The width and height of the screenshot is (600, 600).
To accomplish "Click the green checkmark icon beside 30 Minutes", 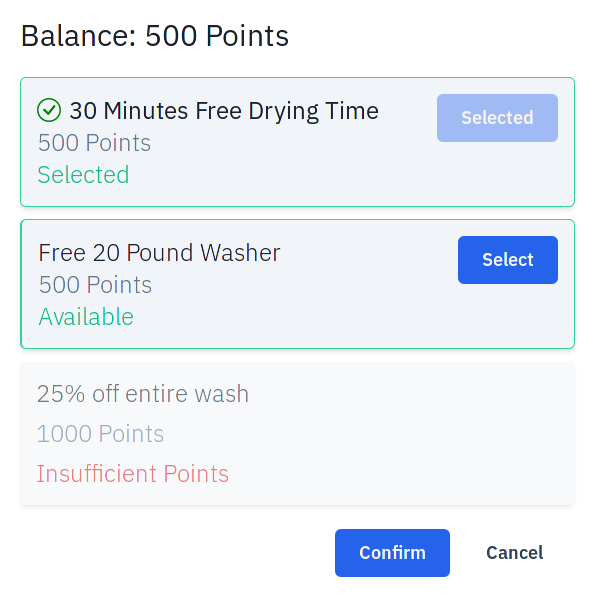I will (49, 110).
